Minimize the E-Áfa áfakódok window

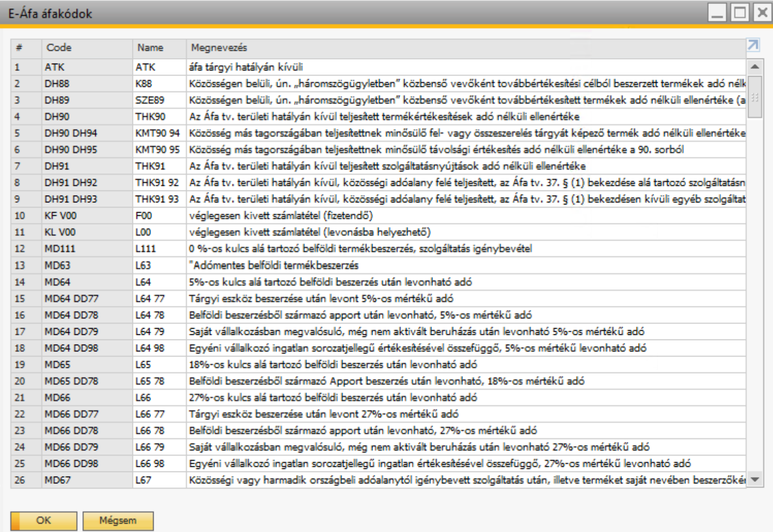[x=717, y=12]
